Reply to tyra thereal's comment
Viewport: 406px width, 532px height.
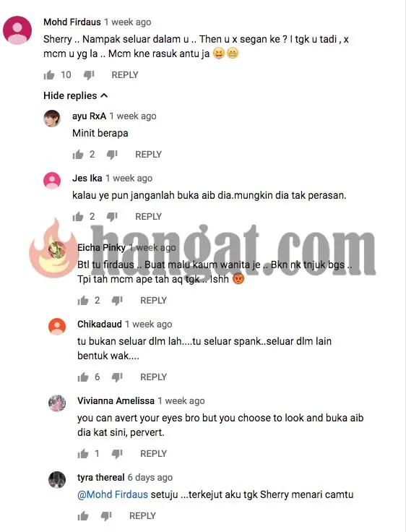pos(142,515)
